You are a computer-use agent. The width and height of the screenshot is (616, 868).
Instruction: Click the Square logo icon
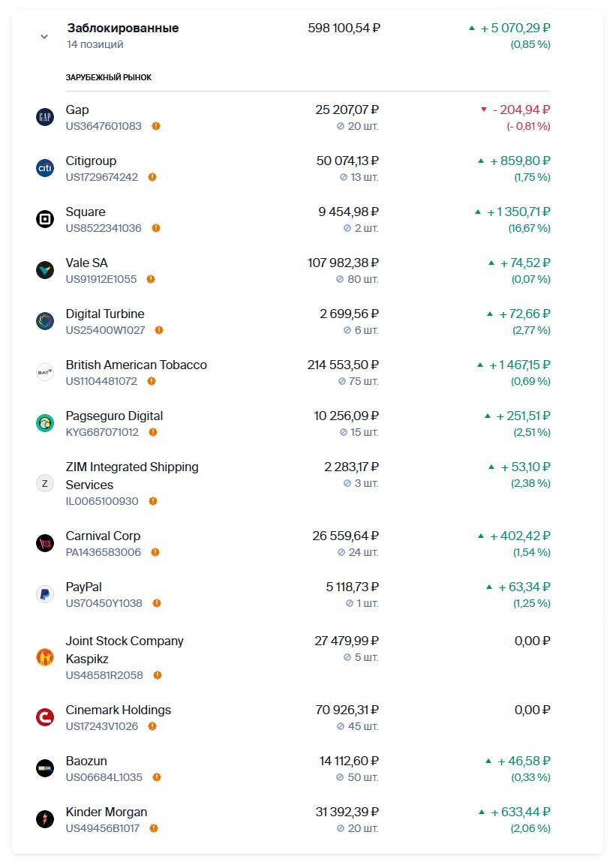45,219
